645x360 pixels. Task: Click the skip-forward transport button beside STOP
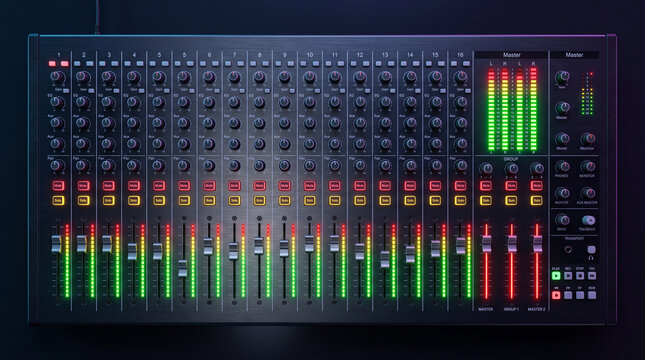click(x=592, y=276)
